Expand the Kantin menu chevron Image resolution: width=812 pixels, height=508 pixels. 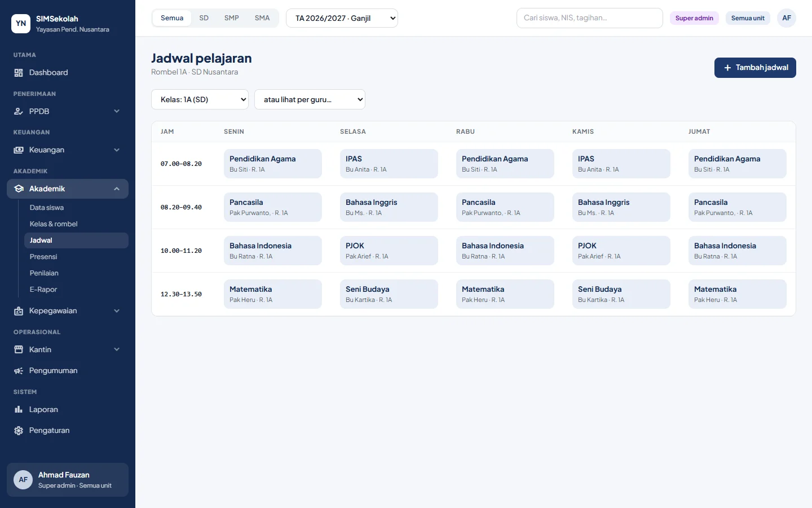pos(117,350)
